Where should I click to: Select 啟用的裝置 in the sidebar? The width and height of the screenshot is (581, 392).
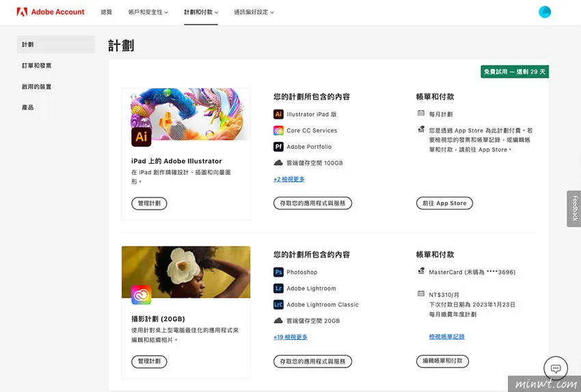click(x=37, y=87)
